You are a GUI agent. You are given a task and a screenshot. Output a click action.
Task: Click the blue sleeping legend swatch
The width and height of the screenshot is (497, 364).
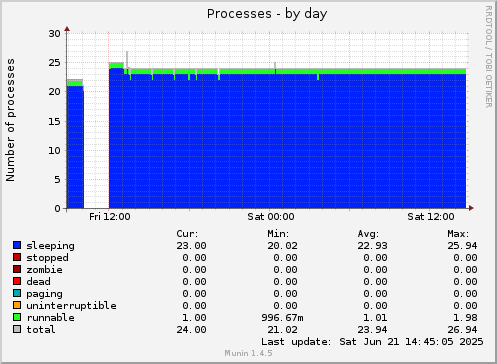click(x=17, y=245)
